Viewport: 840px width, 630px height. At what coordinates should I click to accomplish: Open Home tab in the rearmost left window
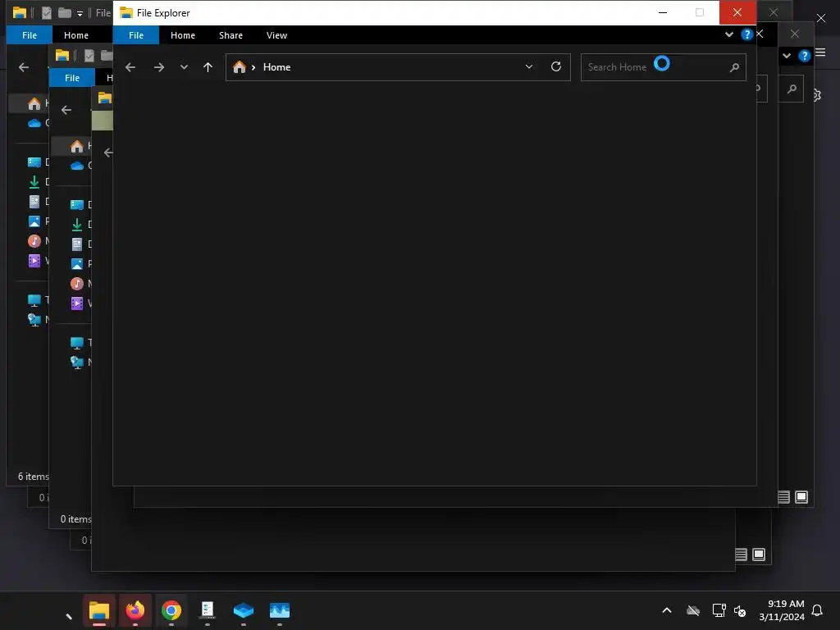(76, 35)
